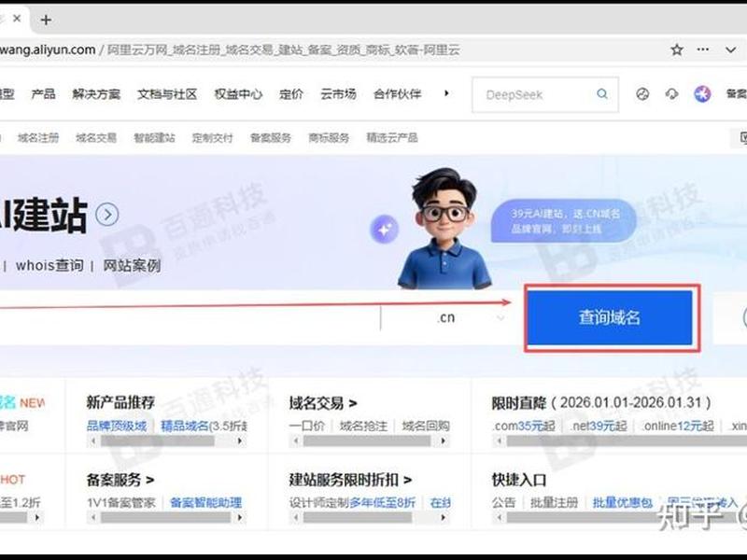The width and height of the screenshot is (747, 560).
Task: Click the 一口价 link
Action: [307, 426]
